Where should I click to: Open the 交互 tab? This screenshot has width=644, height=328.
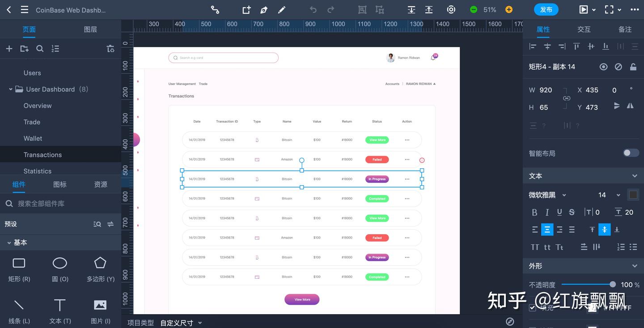pyautogui.click(x=584, y=30)
